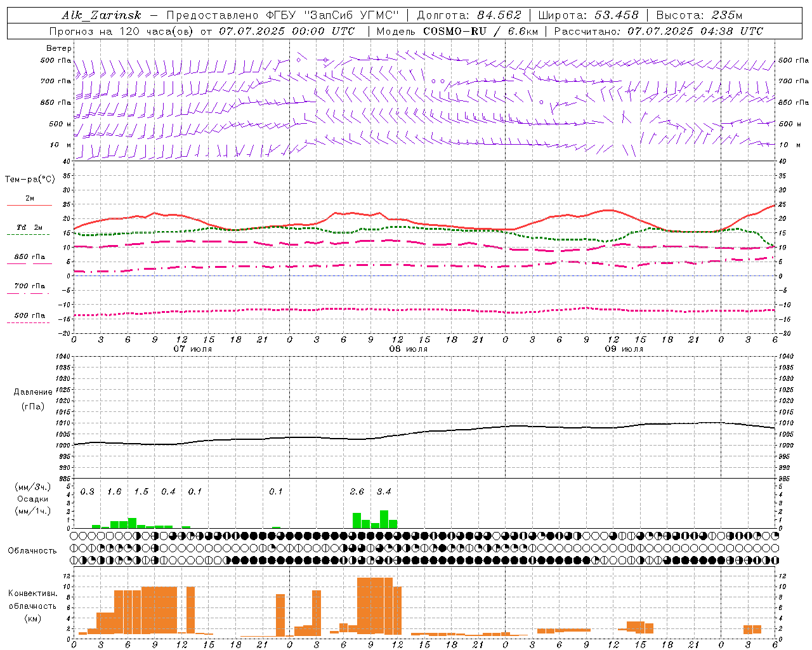Click the elevation text Высота: 235м
812x650 pixels.
click(699, 15)
